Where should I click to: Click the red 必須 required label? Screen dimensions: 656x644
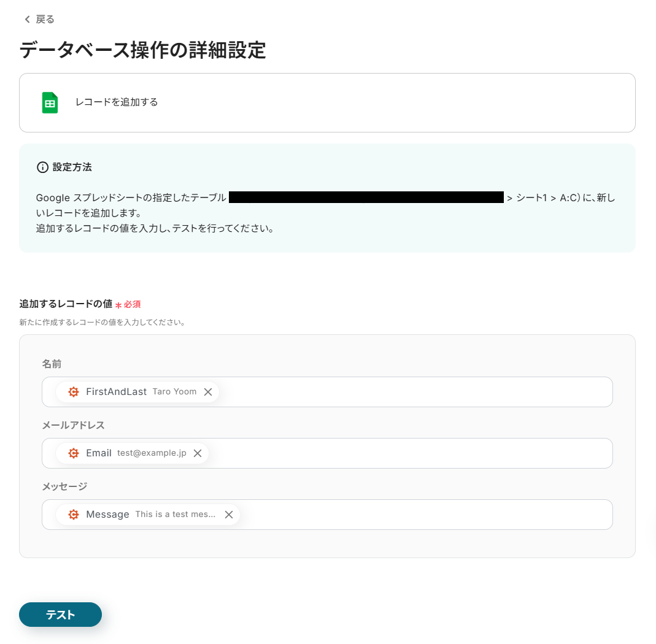(132, 304)
